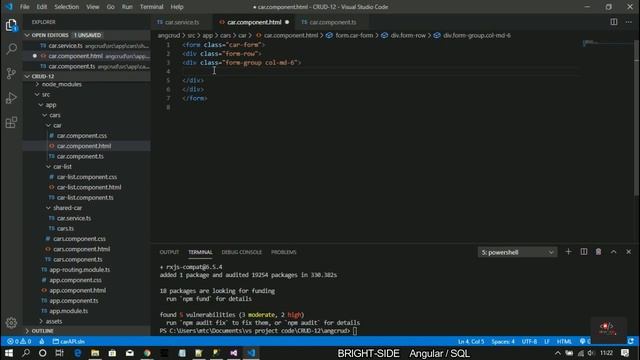Close the terminal panel
640x360 pixels.
629,252
